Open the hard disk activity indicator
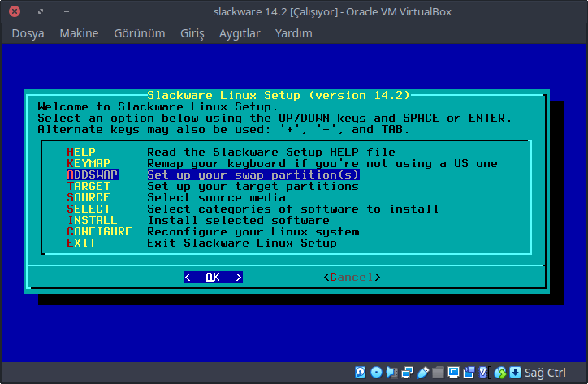588x384 pixels. (x=361, y=373)
